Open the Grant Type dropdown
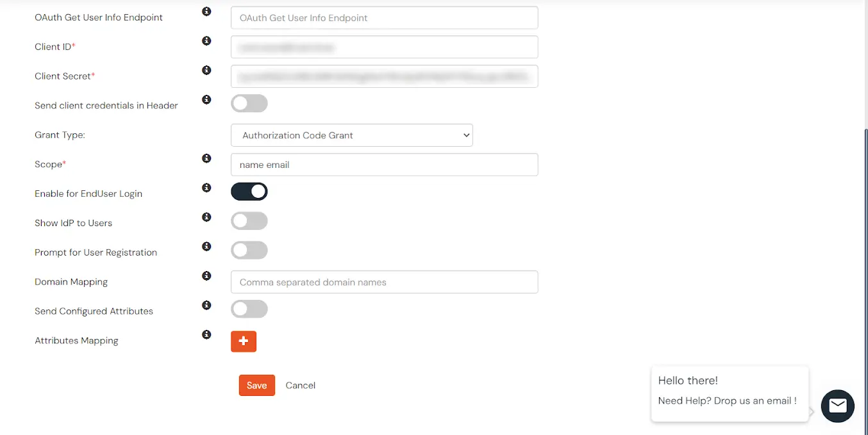The image size is (868, 435). (351, 135)
